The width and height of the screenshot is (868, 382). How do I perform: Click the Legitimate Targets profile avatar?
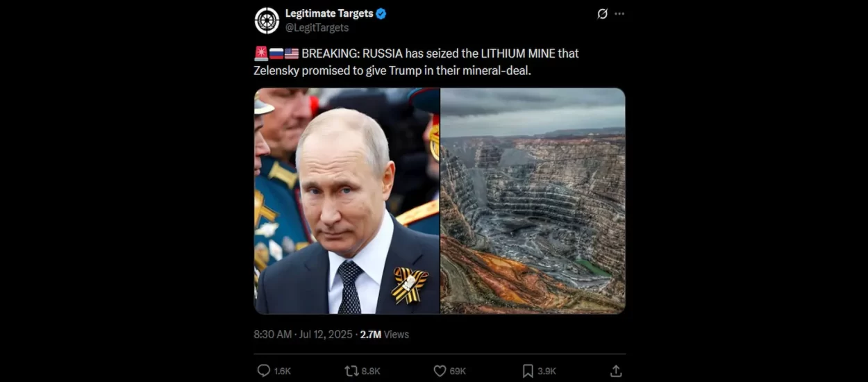(x=267, y=21)
